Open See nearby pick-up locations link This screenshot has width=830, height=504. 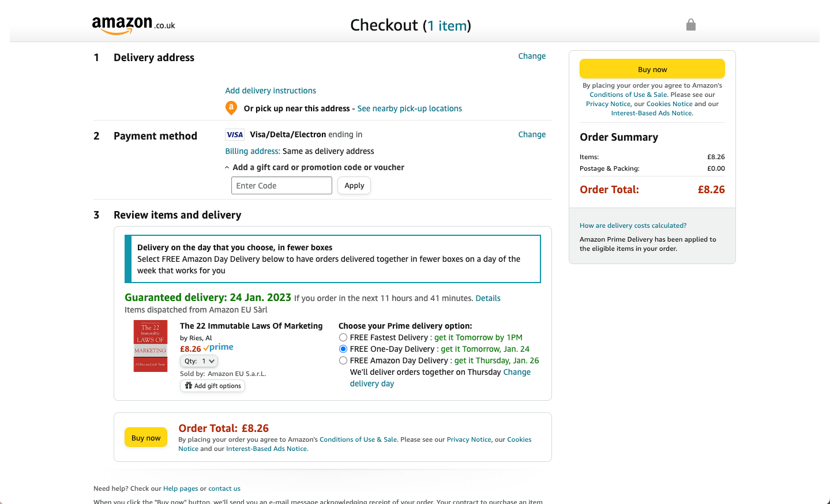pyautogui.click(x=410, y=108)
